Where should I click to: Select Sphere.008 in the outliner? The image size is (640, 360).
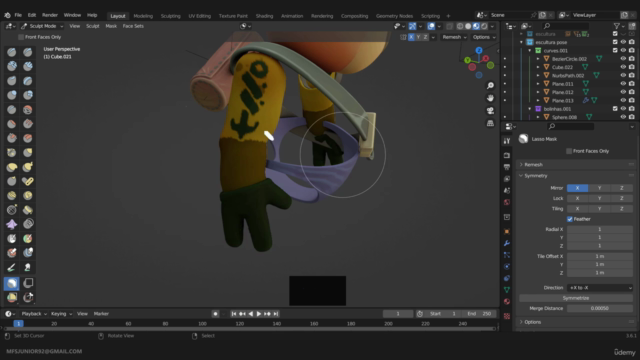tap(564, 117)
